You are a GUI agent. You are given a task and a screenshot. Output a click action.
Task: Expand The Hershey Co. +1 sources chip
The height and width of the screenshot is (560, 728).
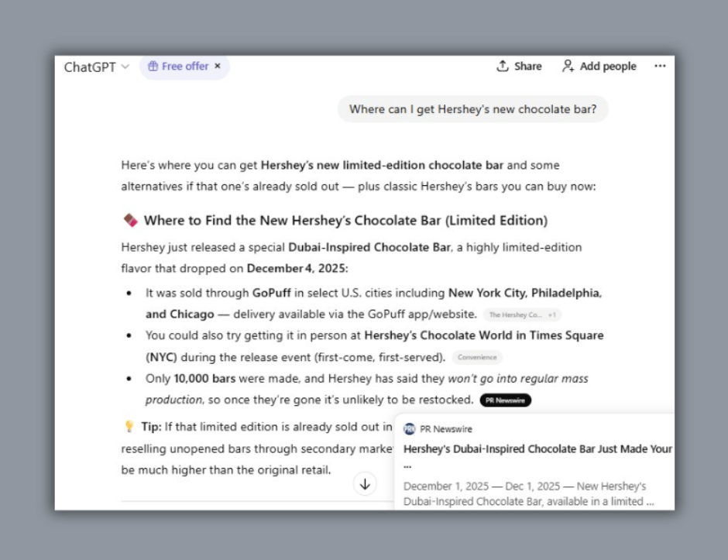click(x=522, y=314)
